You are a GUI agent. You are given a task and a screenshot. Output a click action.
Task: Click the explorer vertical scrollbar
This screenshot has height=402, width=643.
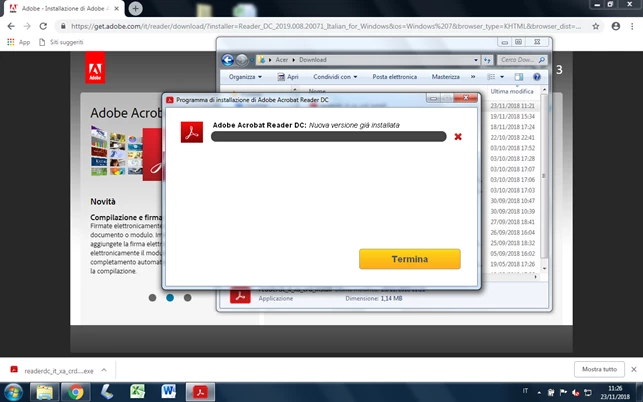pyautogui.click(x=544, y=176)
